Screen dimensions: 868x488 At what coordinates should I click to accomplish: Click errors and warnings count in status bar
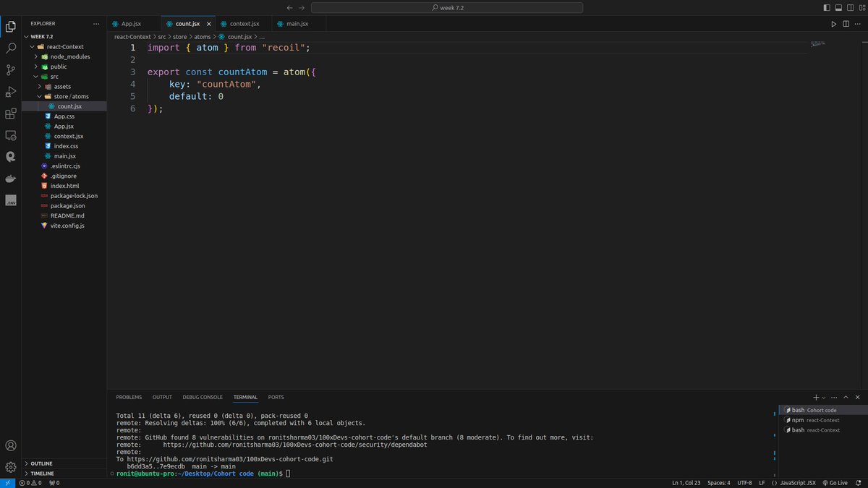click(x=29, y=483)
